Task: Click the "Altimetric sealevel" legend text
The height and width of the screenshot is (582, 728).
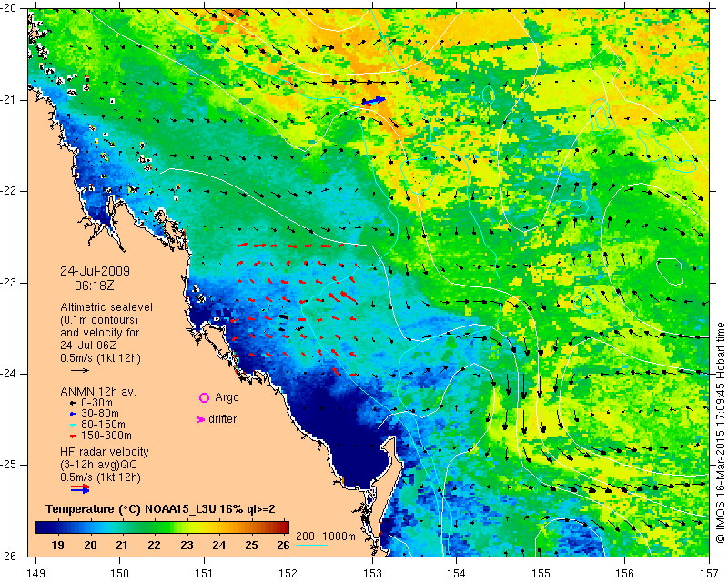Action: pyautogui.click(x=106, y=307)
